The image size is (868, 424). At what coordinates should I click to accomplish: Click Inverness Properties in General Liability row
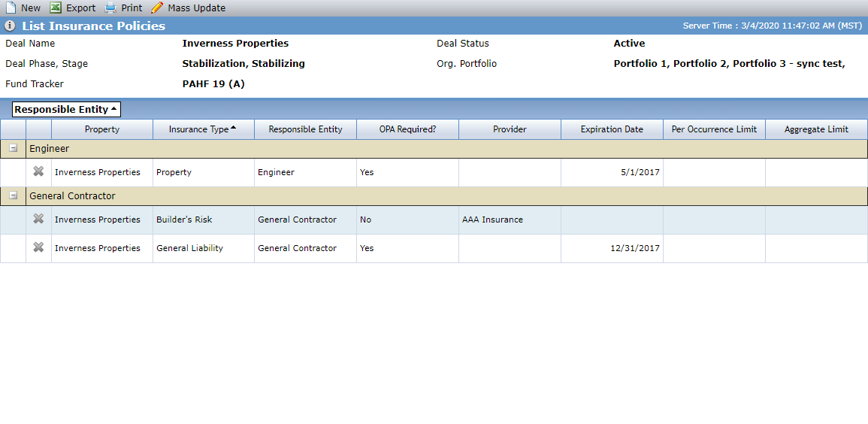pos(102,249)
